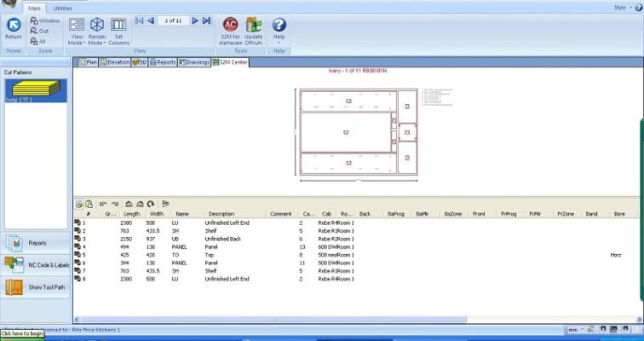The height and width of the screenshot is (341, 644).
Task: Go to previous cut pattern page
Action: (x=151, y=20)
